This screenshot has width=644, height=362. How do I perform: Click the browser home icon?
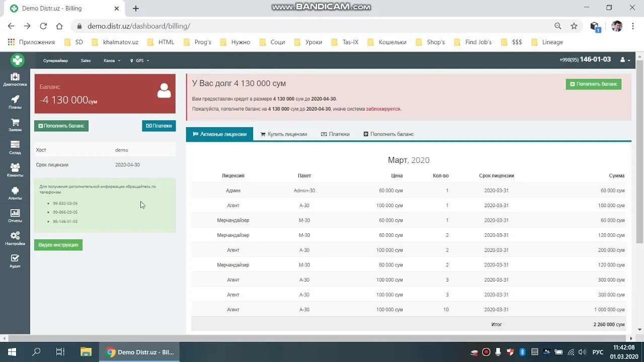tap(59, 26)
